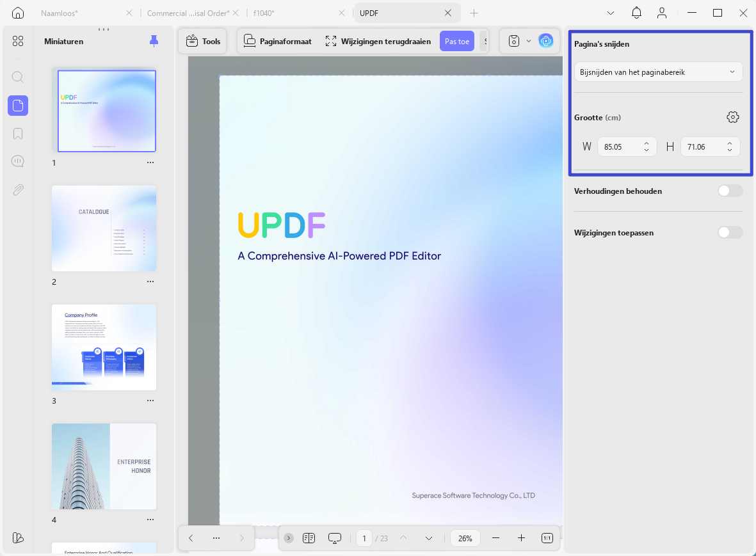The width and height of the screenshot is (756, 556).
Task: Zoom in with the plus button
Action: tap(521, 538)
